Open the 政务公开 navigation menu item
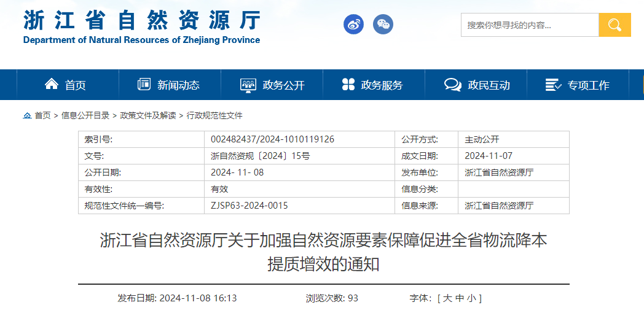644x313 pixels. (272, 85)
